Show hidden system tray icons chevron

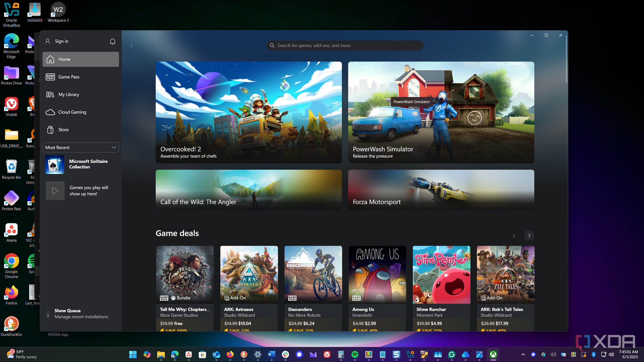point(523,354)
